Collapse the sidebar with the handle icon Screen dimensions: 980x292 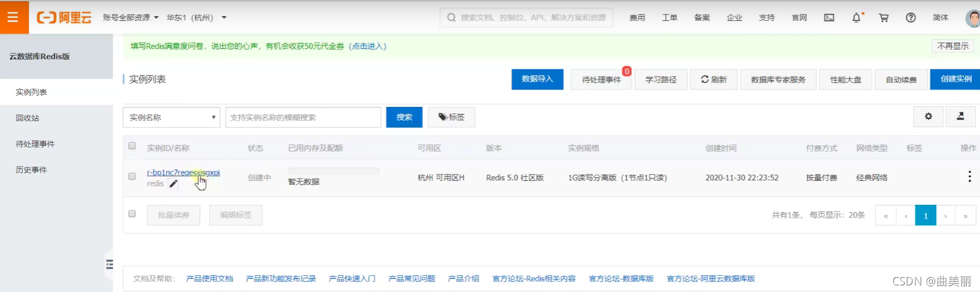109,264
